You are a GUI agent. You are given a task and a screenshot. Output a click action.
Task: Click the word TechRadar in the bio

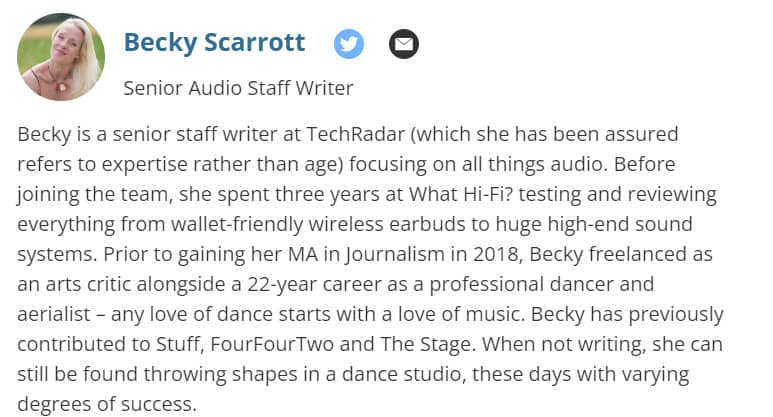(x=355, y=134)
